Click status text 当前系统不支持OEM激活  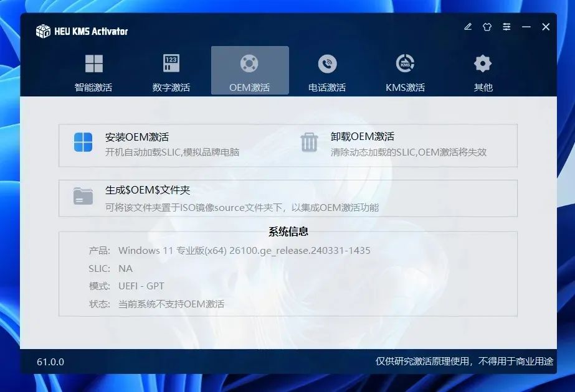tap(171, 304)
